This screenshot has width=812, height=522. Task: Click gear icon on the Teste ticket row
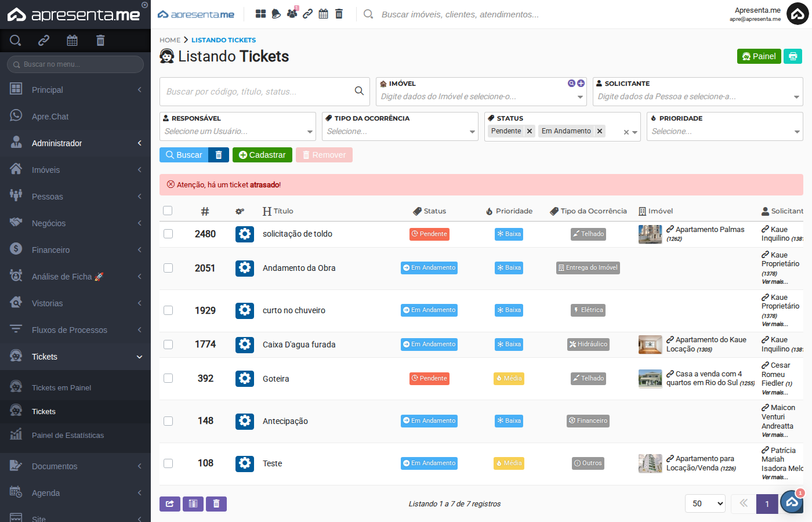click(x=245, y=463)
